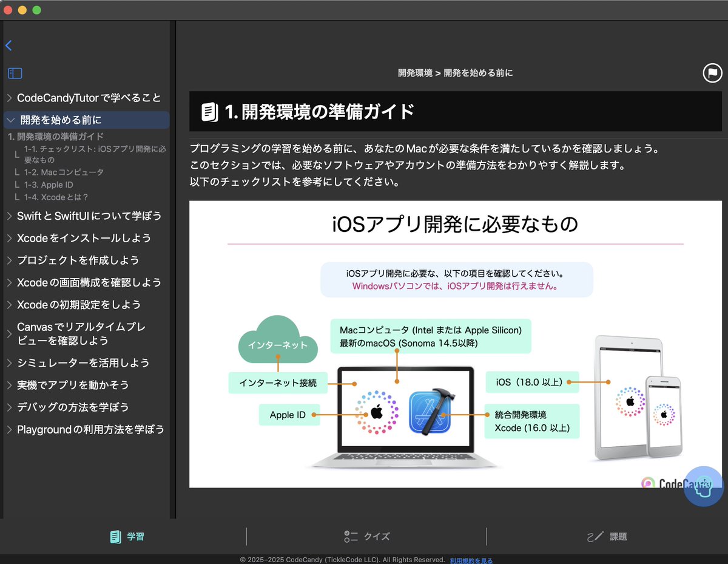Open 1-2. Macコンピュータ subsection
The height and width of the screenshot is (564, 728).
pos(64,172)
